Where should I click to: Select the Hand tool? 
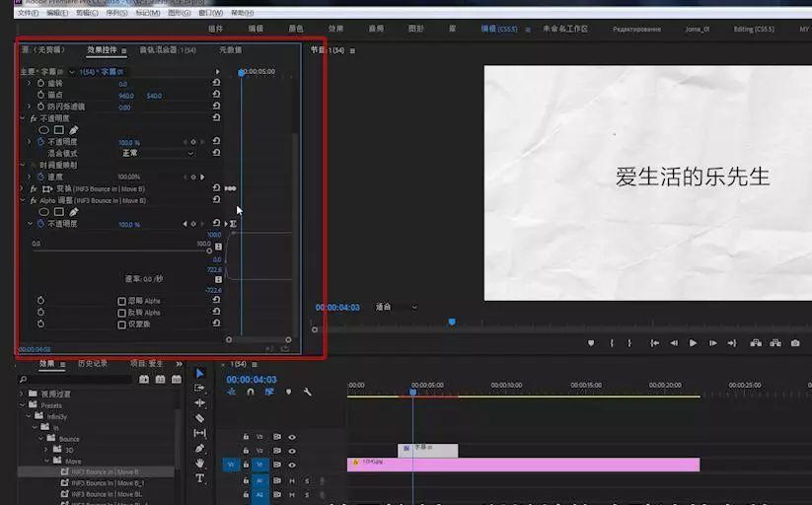200,464
